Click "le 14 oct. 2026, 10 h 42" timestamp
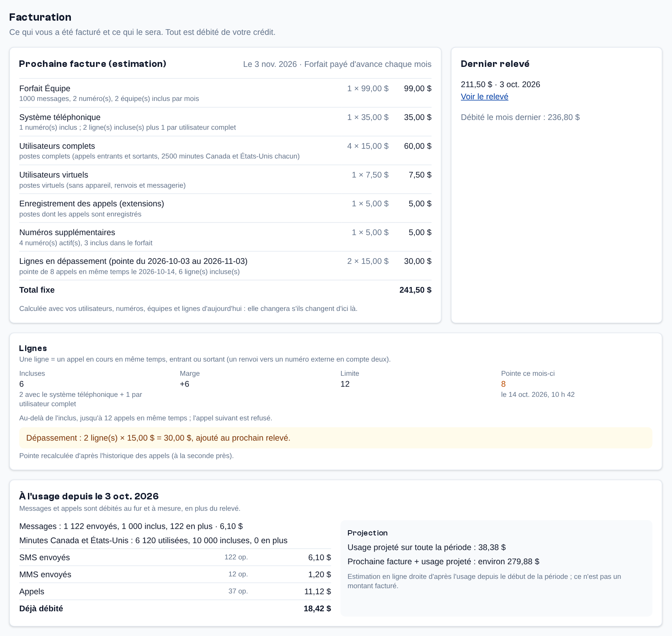The width and height of the screenshot is (672, 636). pyautogui.click(x=538, y=394)
